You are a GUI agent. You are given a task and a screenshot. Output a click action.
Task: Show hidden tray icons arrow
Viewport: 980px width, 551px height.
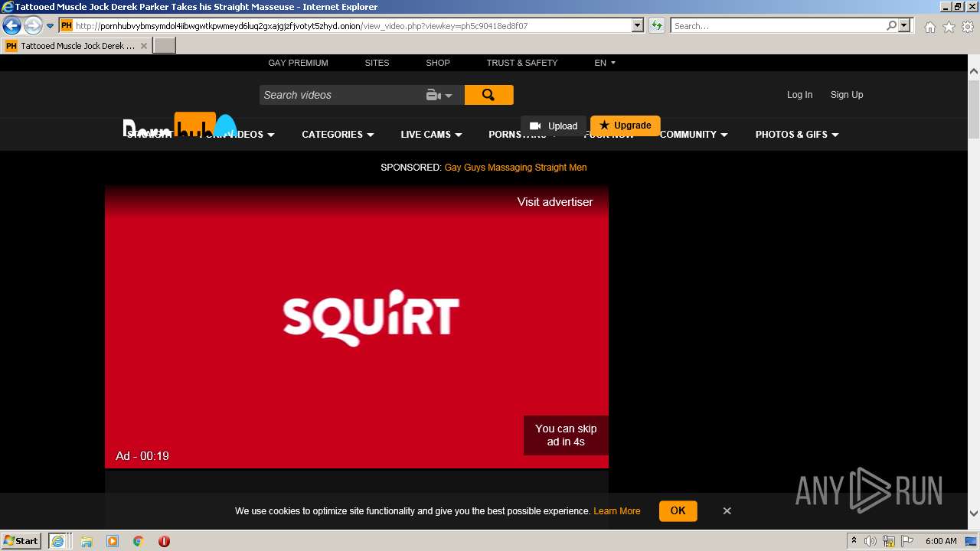click(854, 541)
